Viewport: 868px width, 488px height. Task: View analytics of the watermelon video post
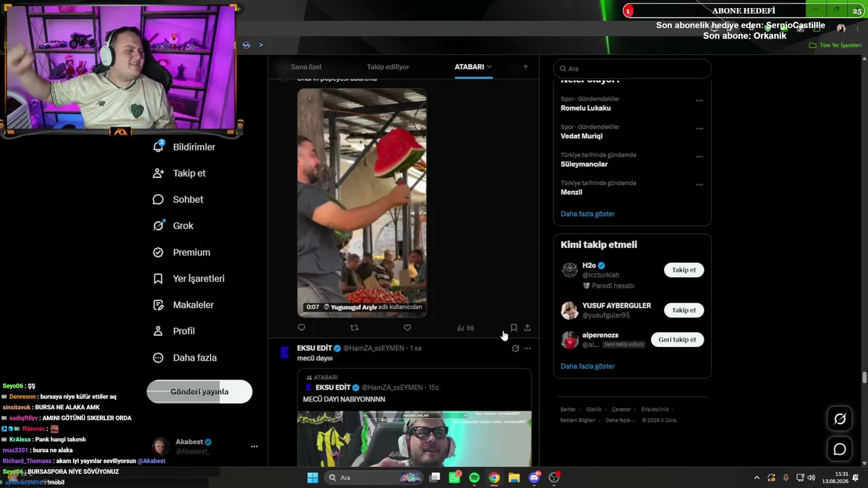465,327
